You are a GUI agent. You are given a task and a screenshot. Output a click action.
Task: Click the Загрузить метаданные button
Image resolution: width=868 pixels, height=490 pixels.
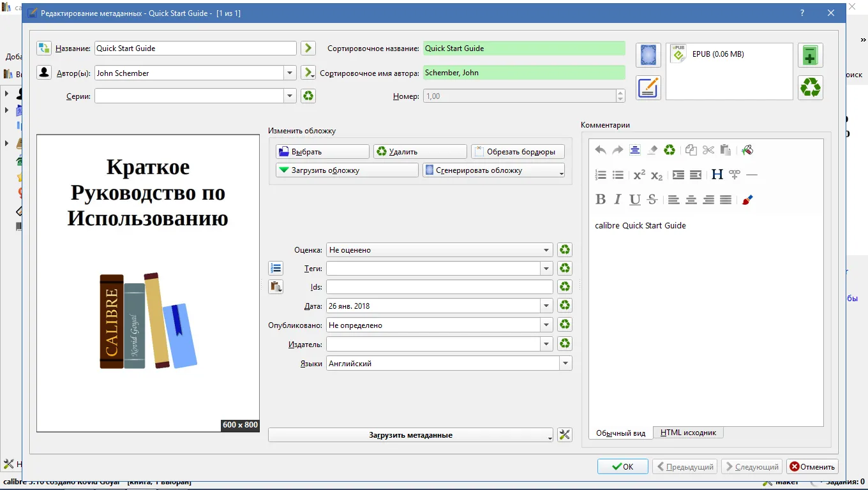coord(410,435)
